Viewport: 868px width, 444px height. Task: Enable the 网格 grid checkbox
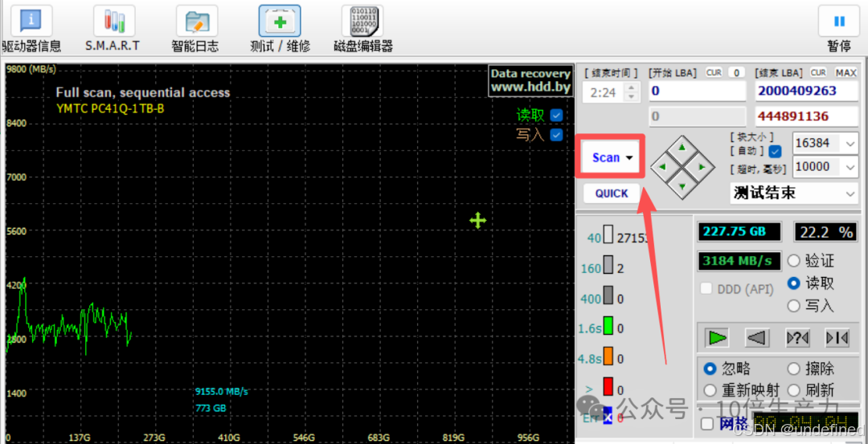coord(707,424)
